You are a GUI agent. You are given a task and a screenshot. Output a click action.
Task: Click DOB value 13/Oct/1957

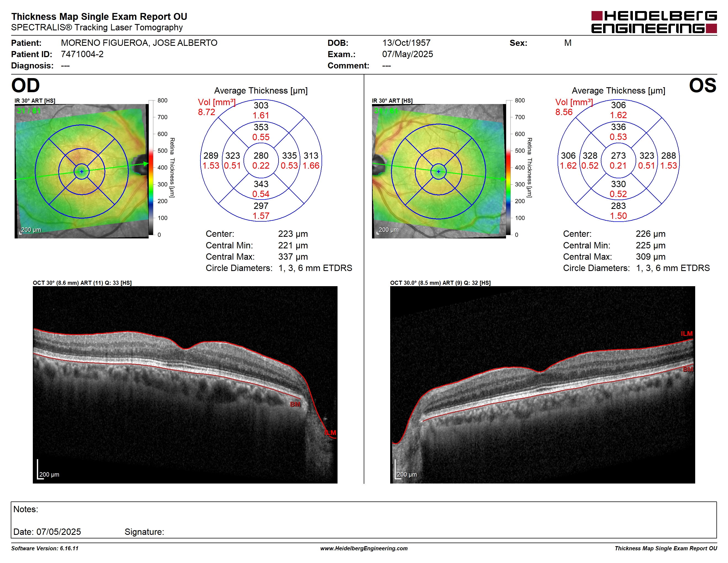406,43
